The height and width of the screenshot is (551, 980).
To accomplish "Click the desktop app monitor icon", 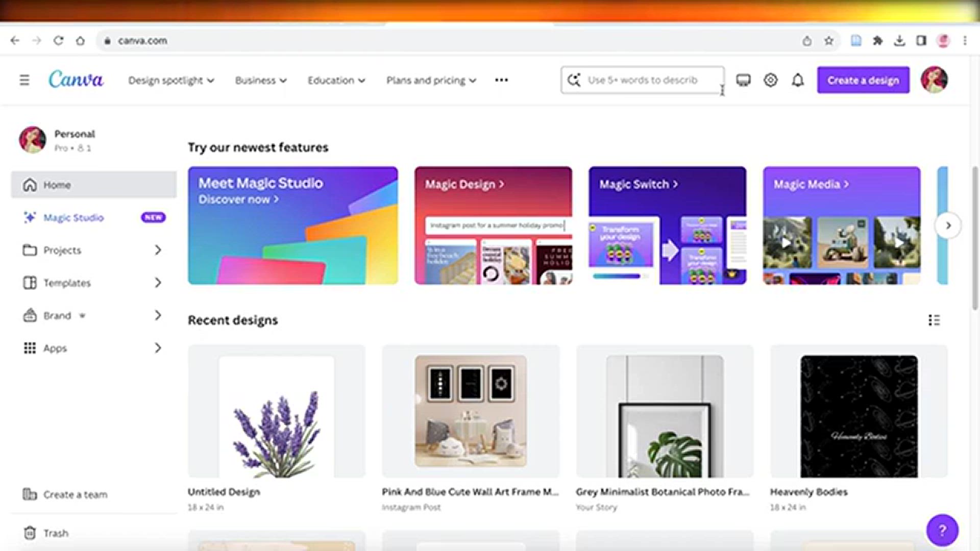I will pos(743,80).
